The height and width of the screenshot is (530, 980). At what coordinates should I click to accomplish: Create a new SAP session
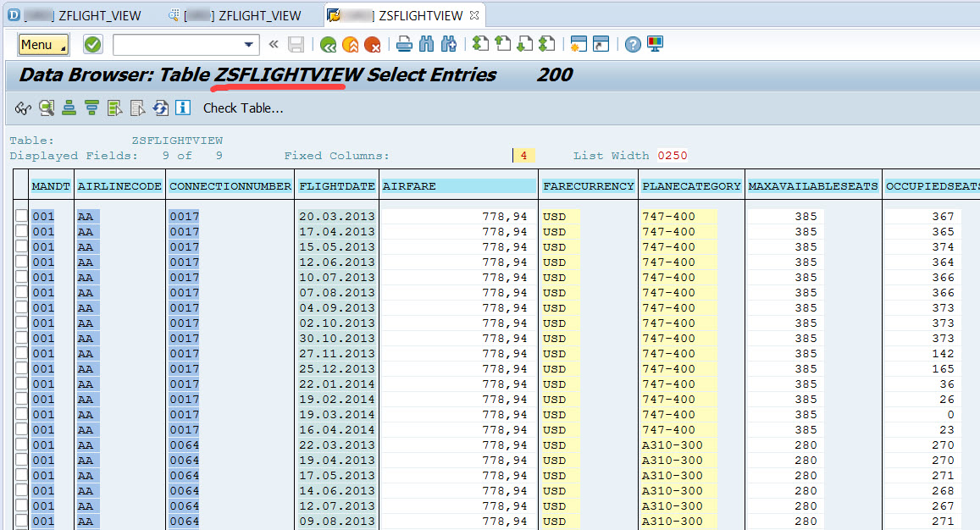pyautogui.click(x=579, y=43)
